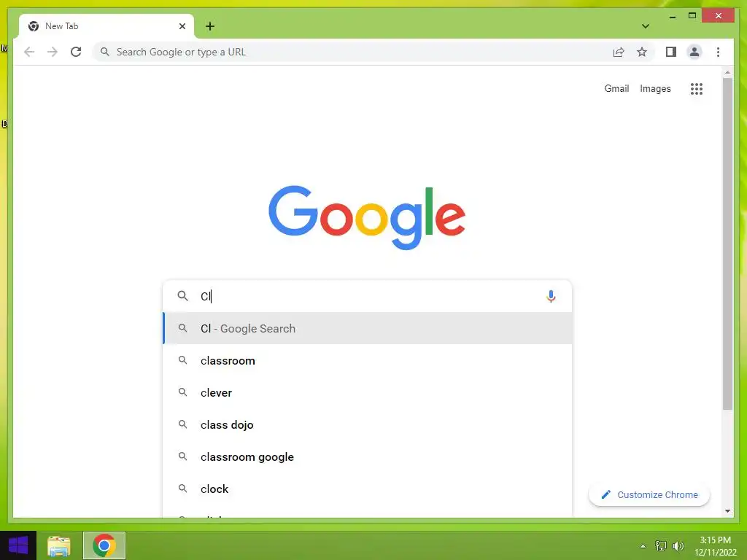Open the network tray icon

tap(661, 546)
